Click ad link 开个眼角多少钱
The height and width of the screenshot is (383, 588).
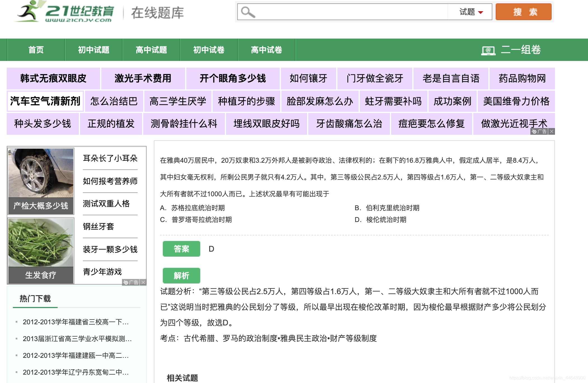pyautogui.click(x=233, y=78)
